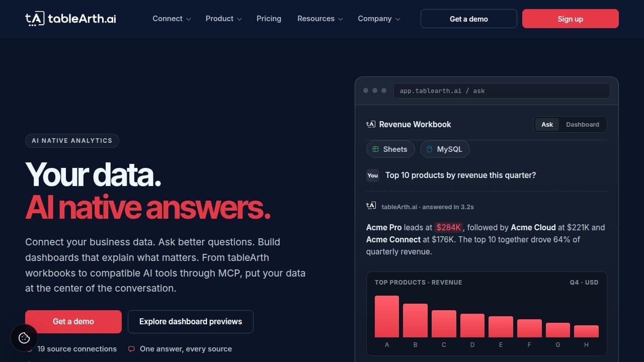Click chart bar C

pyautogui.click(x=444, y=324)
